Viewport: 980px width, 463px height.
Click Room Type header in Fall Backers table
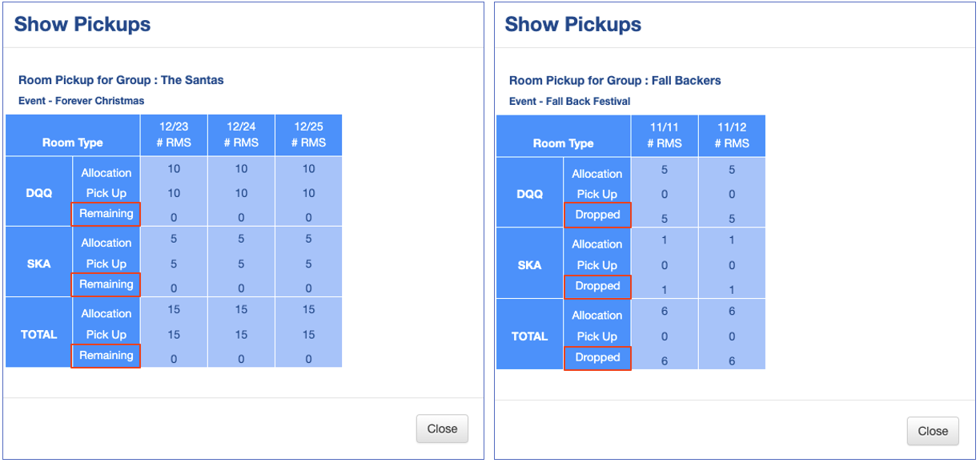click(564, 143)
